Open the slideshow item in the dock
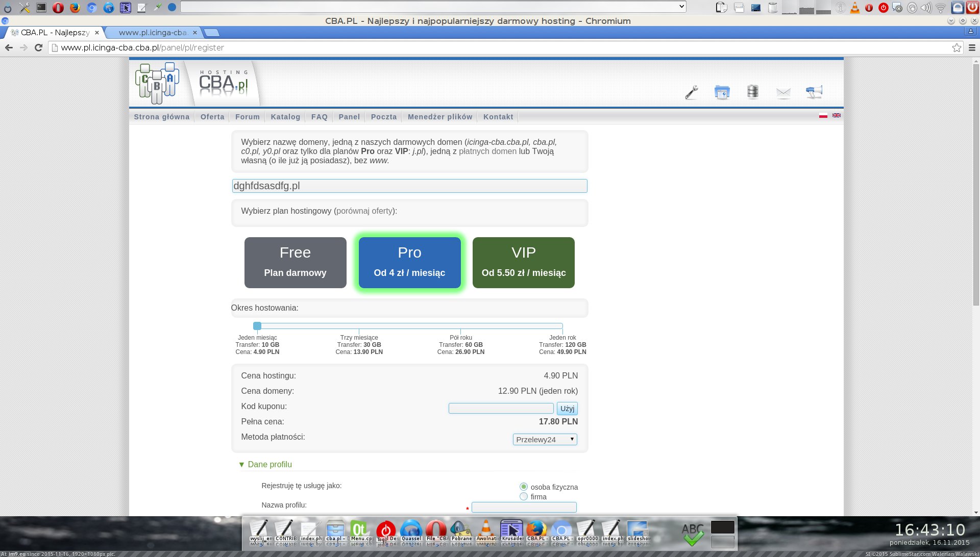The width and height of the screenshot is (980, 557). click(x=638, y=531)
